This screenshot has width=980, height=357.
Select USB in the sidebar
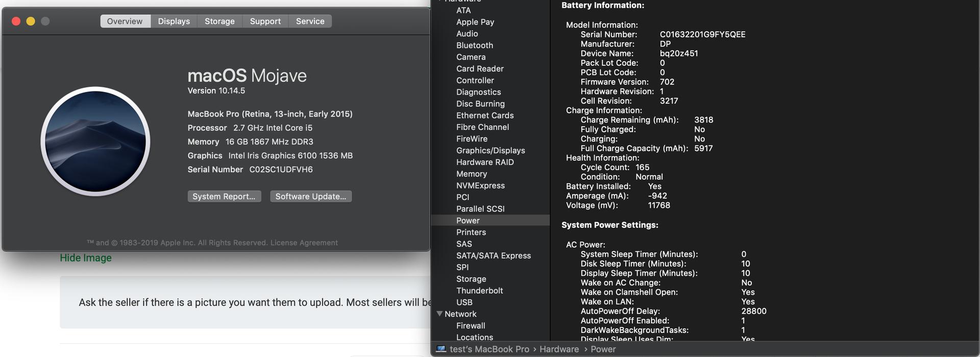(464, 302)
